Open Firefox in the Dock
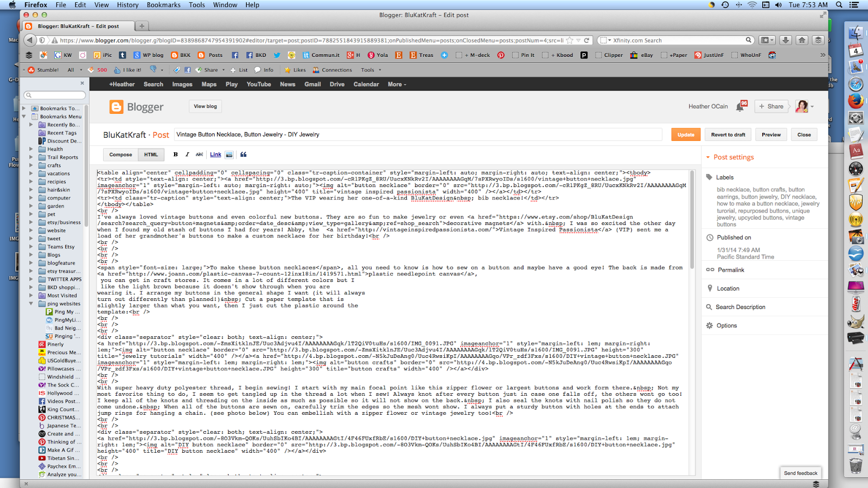Screen dimensions: 868x488 [856, 101]
